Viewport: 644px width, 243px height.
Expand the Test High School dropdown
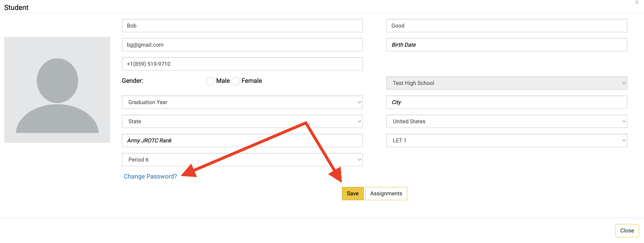[x=506, y=83]
